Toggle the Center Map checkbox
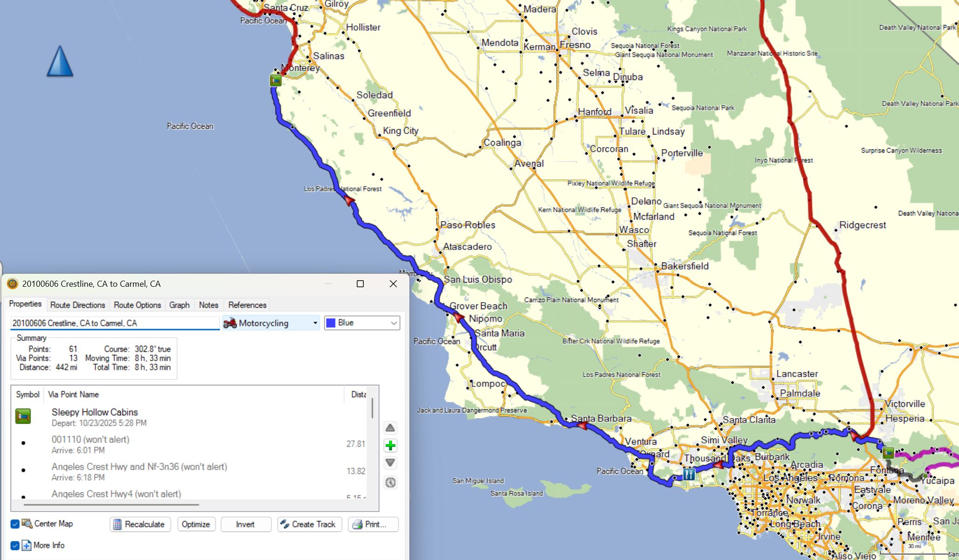959x560 pixels. point(15,524)
